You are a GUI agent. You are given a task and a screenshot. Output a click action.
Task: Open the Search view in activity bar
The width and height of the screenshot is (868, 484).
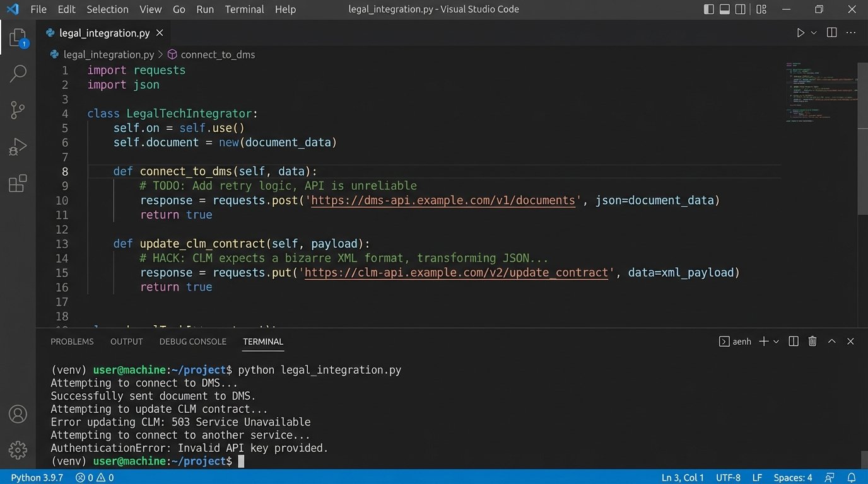[18, 74]
